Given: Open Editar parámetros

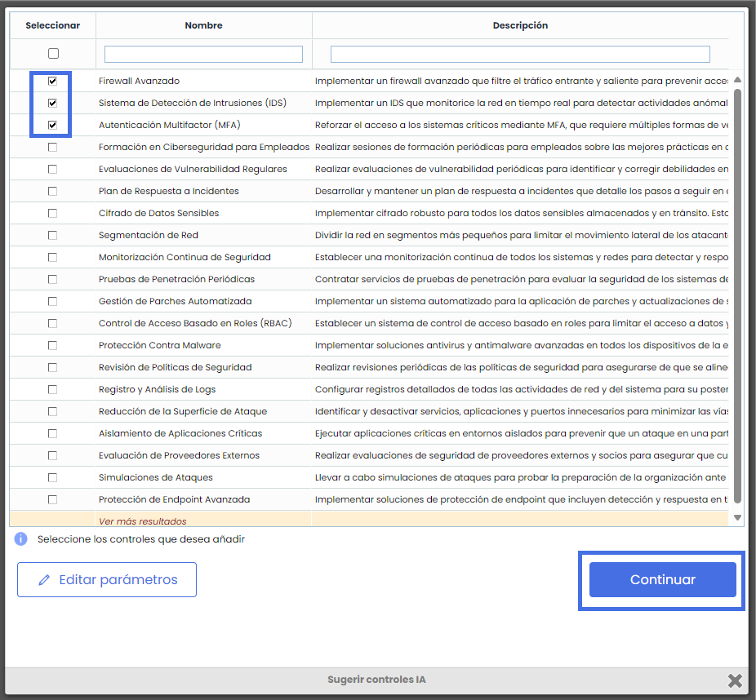Looking at the screenshot, I should click(x=107, y=580).
